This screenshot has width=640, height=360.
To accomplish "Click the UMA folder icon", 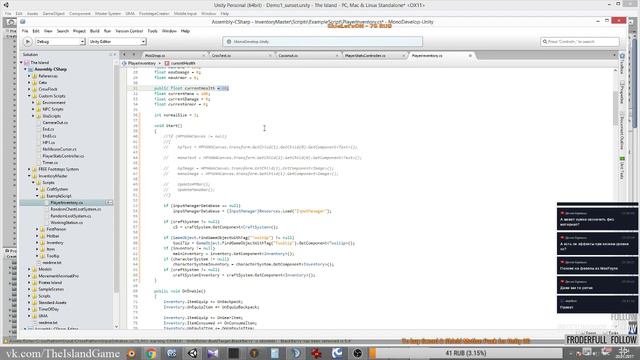I will (x=35, y=316).
